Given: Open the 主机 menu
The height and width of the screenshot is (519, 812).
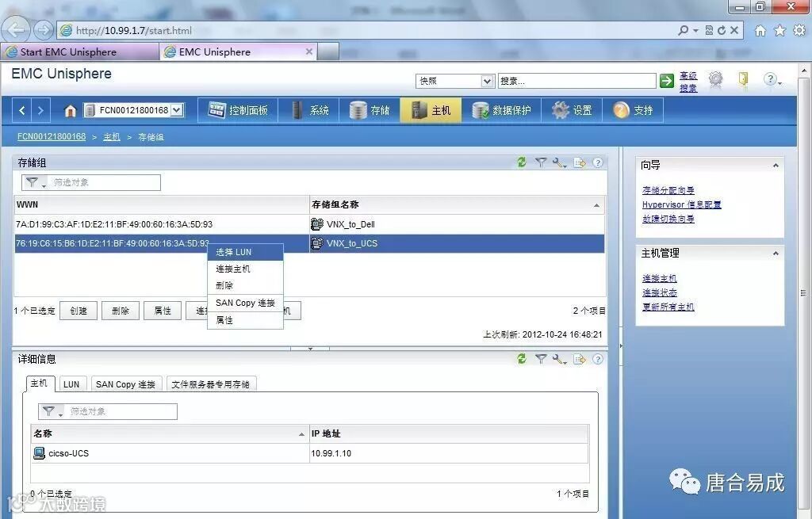Looking at the screenshot, I should (431, 110).
